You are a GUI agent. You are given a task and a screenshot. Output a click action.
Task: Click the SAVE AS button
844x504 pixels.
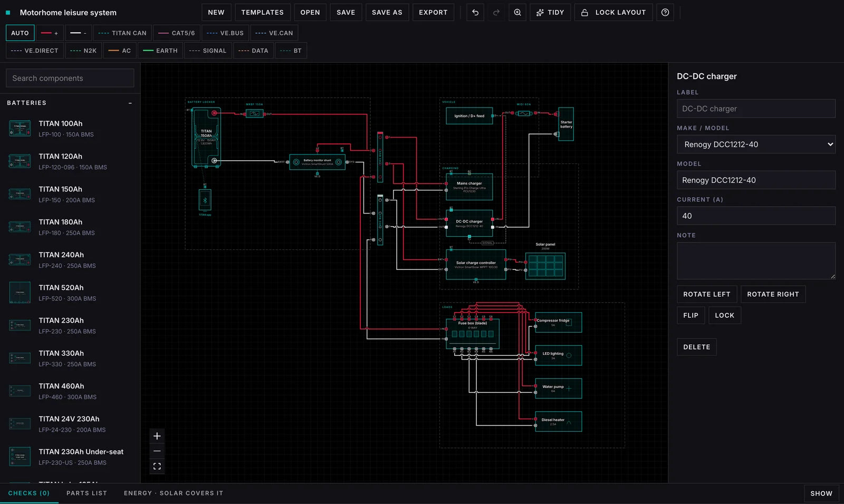pyautogui.click(x=387, y=12)
